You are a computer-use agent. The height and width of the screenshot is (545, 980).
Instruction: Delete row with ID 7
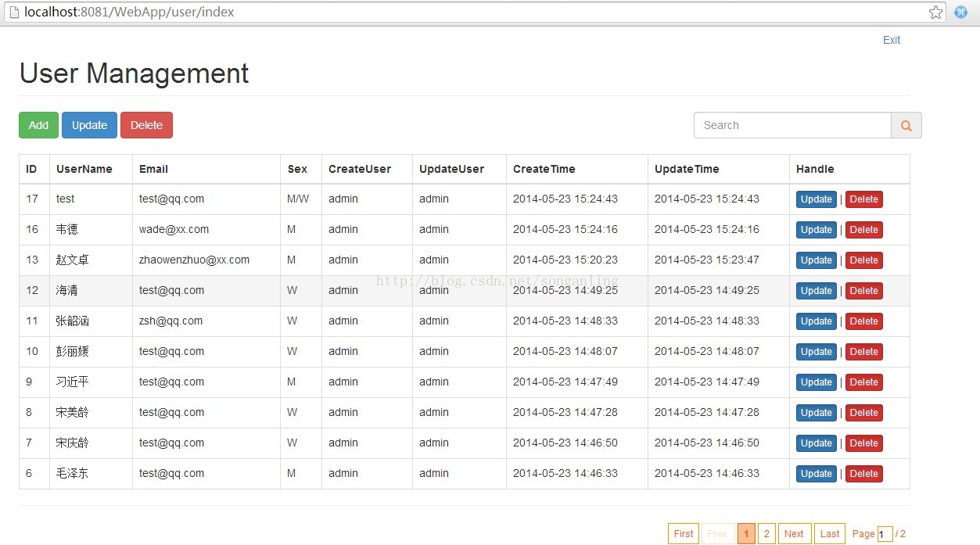863,443
